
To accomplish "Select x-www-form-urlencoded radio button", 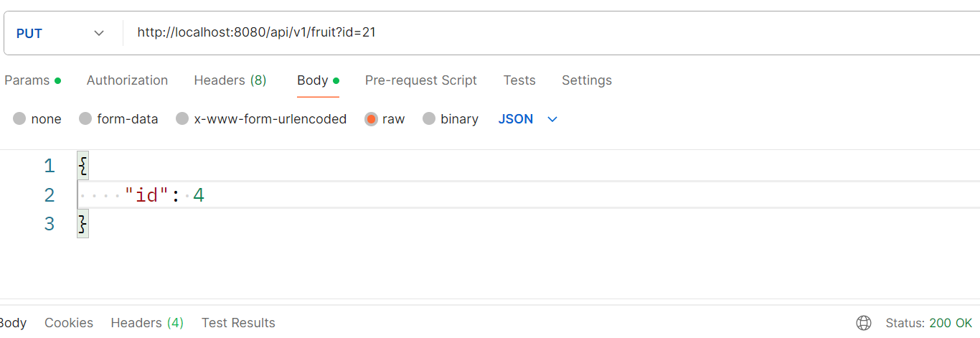I will pyautogui.click(x=182, y=119).
